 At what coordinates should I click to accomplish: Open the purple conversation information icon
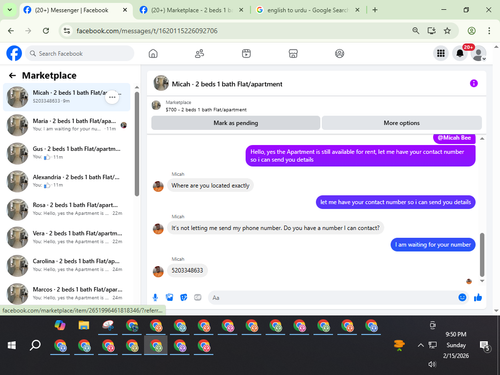[474, 83]
